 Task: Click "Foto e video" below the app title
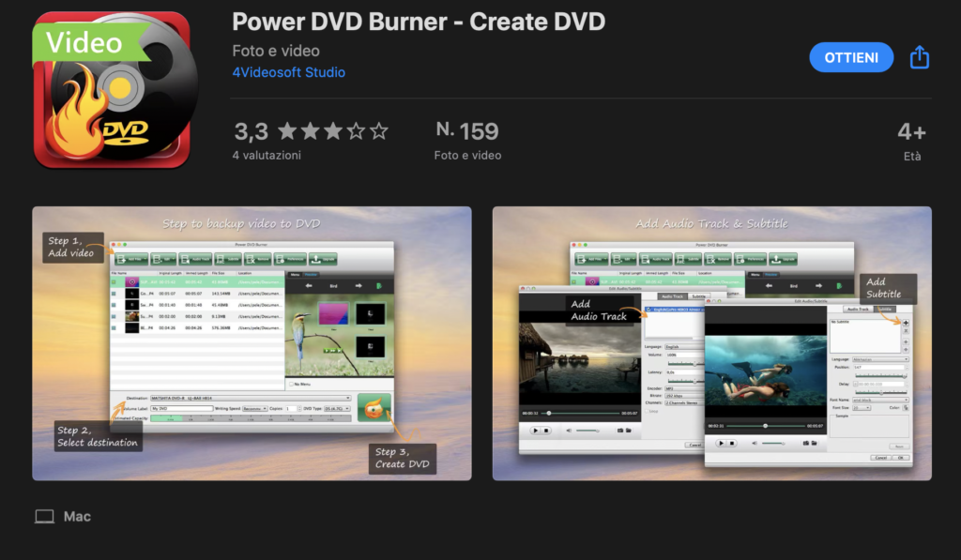[x=276, y=51]
